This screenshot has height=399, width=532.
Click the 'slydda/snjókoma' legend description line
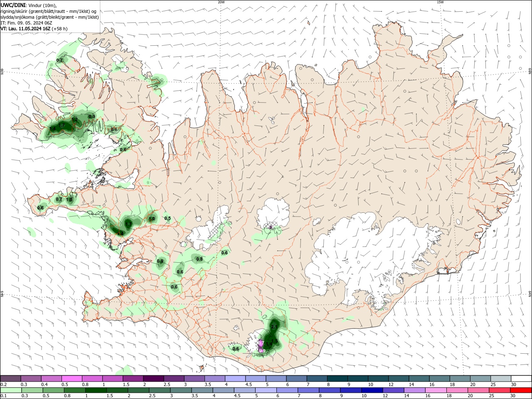pyautogui.click(x=50, y=17)
